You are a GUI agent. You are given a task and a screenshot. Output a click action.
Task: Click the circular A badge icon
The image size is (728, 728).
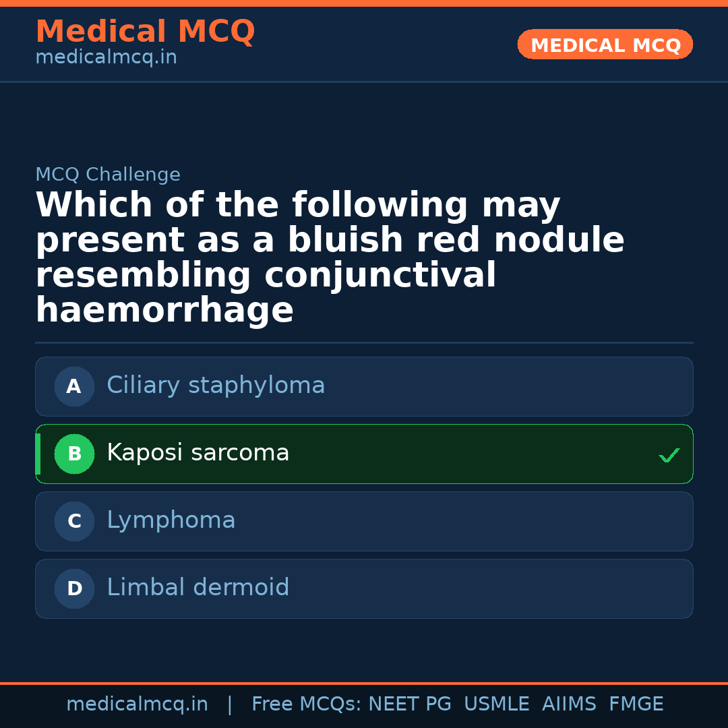74,386
